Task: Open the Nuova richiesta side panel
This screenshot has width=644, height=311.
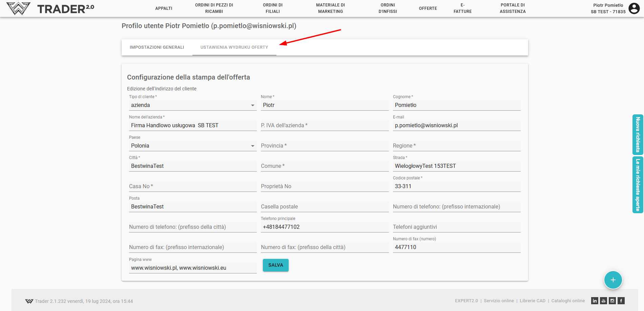Action: point(638,134)
